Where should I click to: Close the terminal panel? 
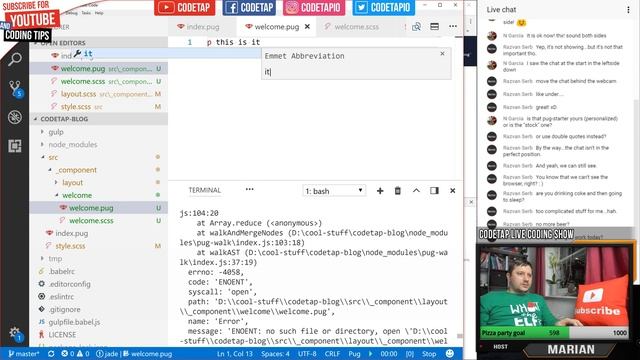453,191
